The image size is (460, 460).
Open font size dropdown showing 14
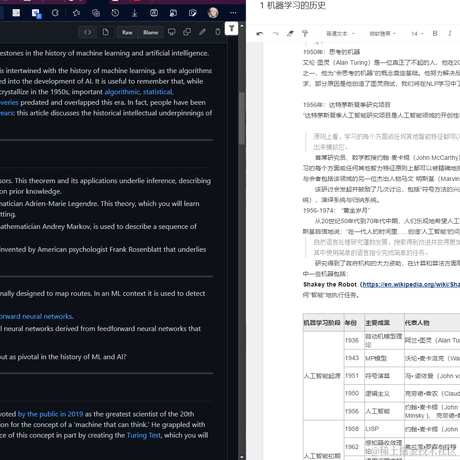[x=417, y=34]
